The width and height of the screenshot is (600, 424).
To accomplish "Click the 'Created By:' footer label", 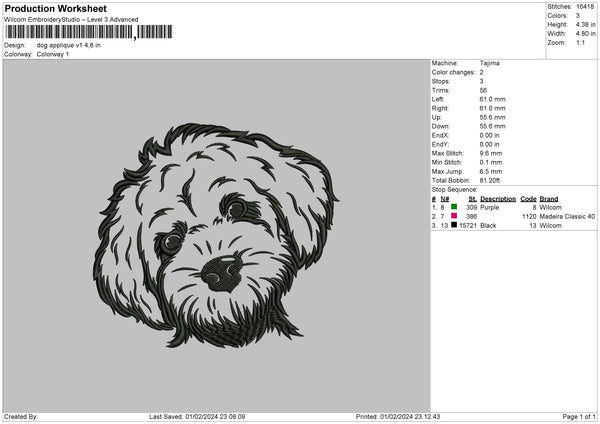I will click(21, 416).
